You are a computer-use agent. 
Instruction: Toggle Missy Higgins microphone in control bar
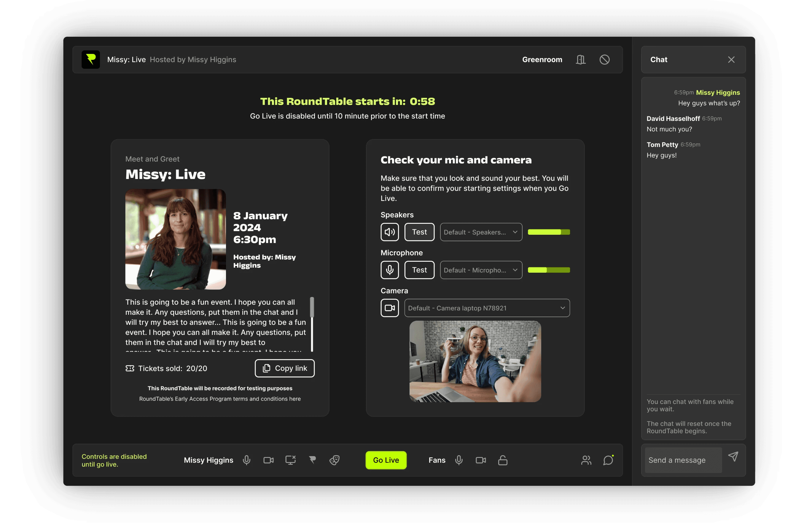tap(246, 460)
